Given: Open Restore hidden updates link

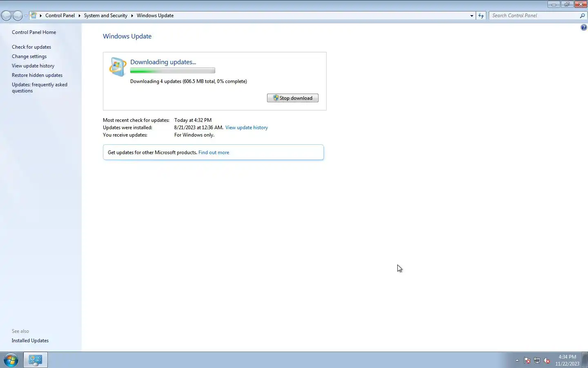Looking at the screenshot, I should 37,75.
